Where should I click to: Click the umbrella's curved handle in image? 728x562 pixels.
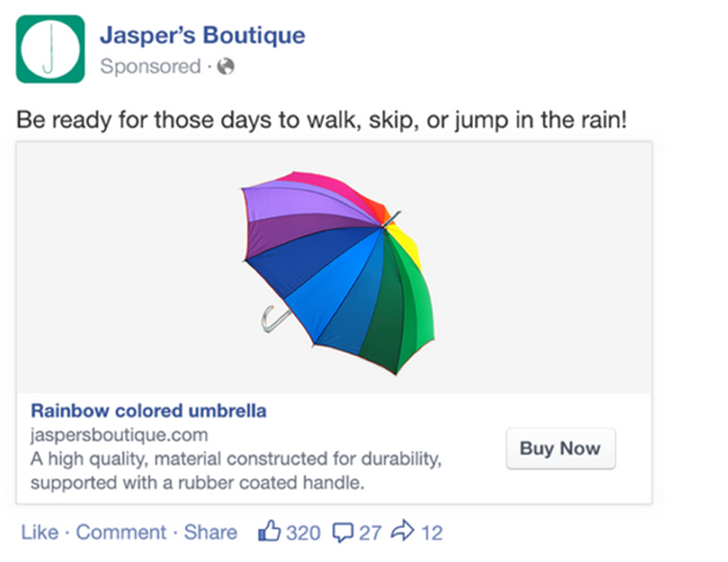pos(275,319)
